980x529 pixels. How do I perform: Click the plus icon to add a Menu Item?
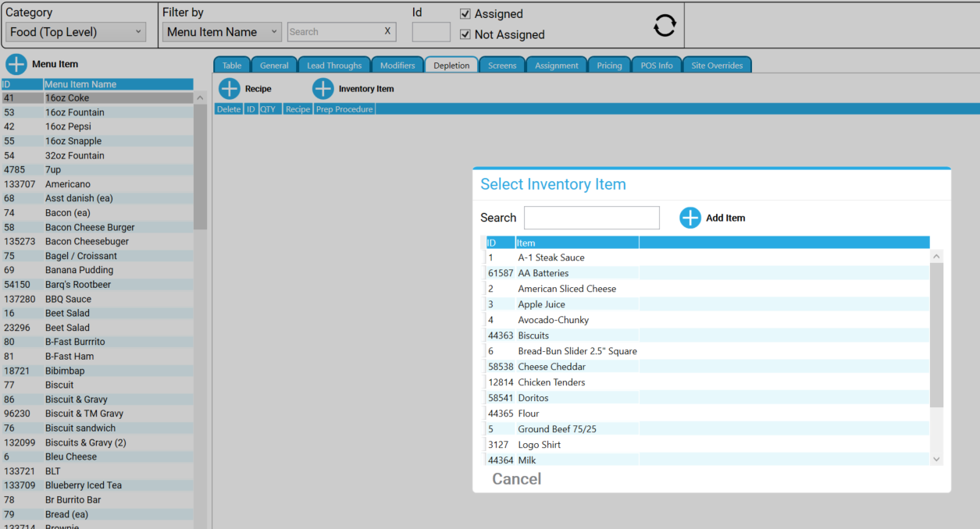[x=16, y=64]
